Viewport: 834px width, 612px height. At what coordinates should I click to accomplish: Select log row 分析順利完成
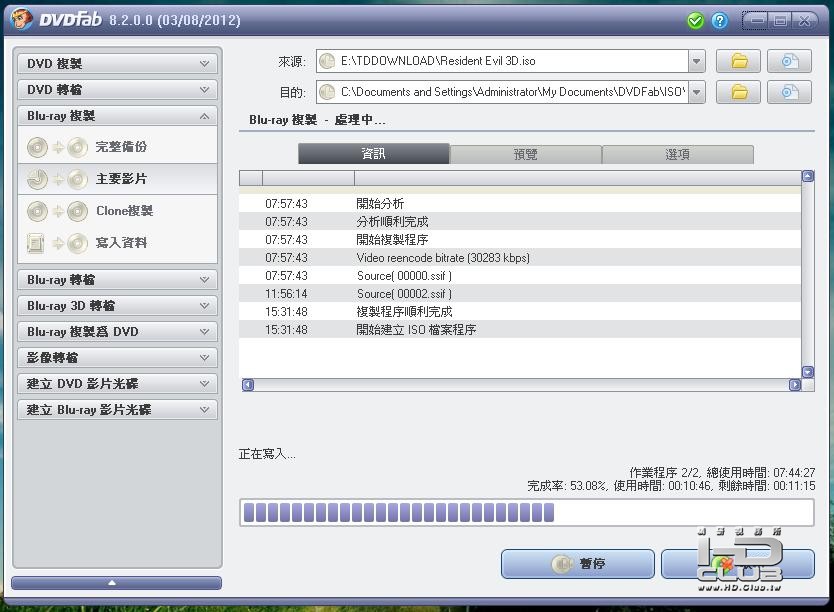tap(520, 221)
